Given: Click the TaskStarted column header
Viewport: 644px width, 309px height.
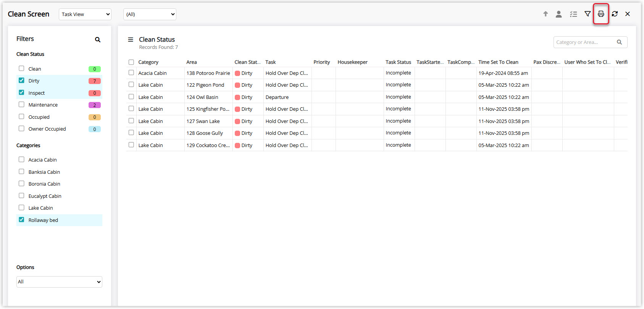Looking at the screenshot, I should pyautogui.click(x=430, y=62).
